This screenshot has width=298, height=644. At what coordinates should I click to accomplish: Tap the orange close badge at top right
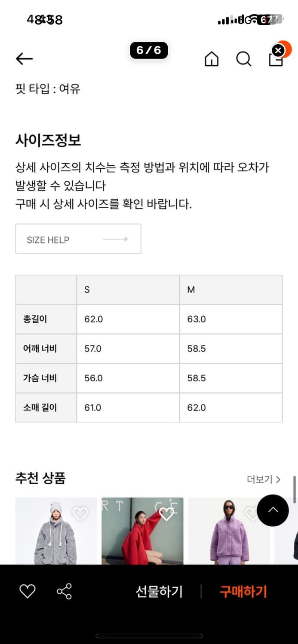278,50
